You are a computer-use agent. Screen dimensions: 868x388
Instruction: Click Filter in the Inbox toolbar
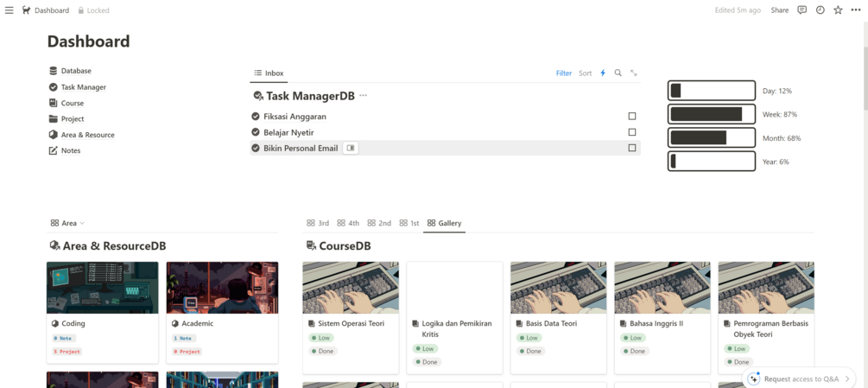point(563,73)
